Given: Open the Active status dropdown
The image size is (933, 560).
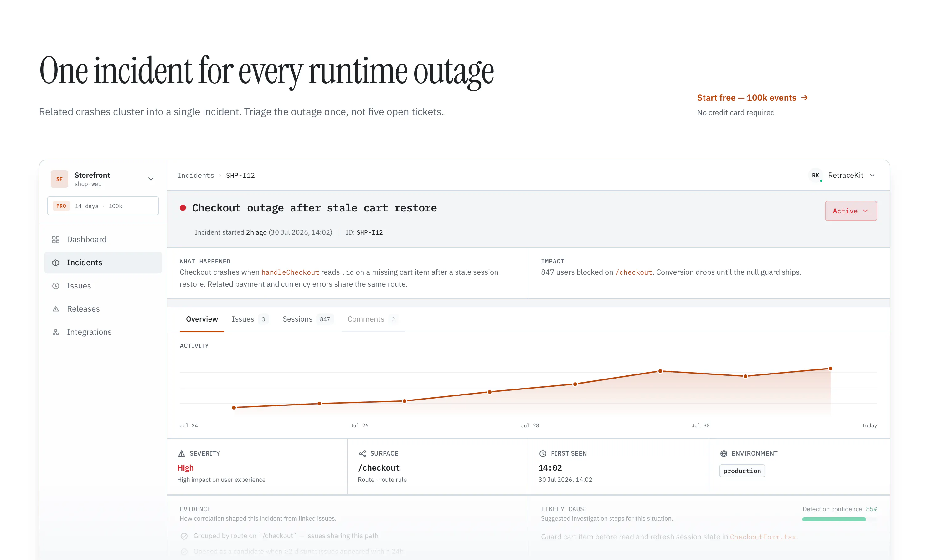Looking at the screenshot, I should (851, 211).
